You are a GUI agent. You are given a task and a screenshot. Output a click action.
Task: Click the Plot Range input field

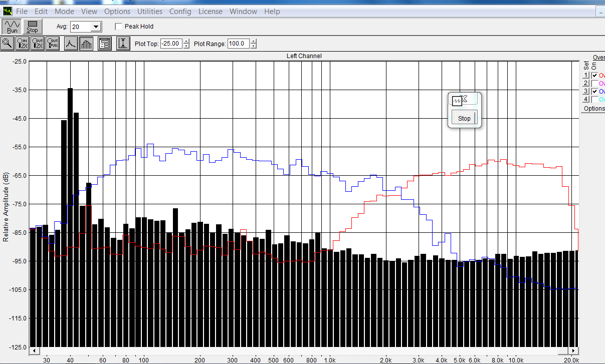[x=238, y=44]
